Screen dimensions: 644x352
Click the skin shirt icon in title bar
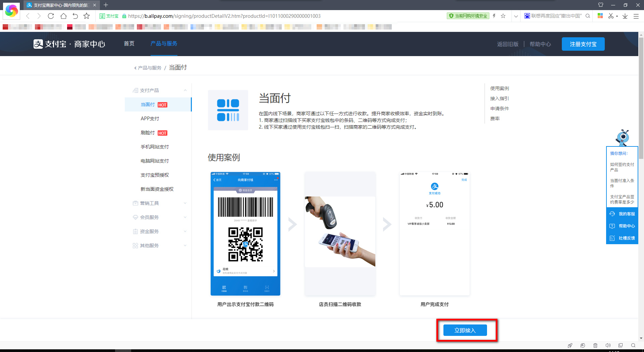coord(600,5)
